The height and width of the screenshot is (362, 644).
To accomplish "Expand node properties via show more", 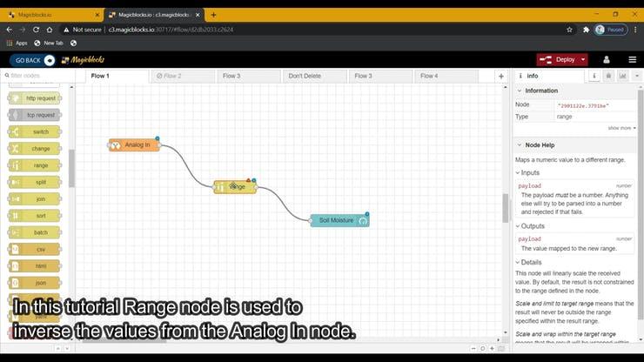I will point(621,128).
